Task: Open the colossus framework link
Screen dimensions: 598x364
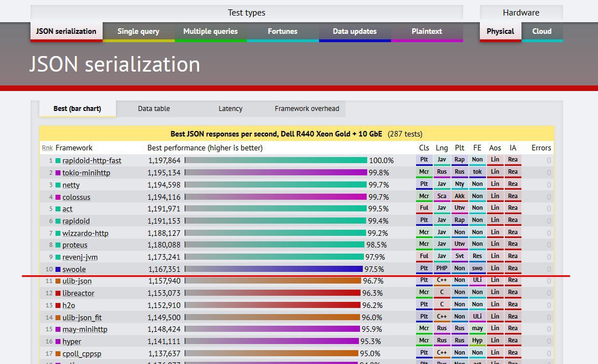Action: (77, 198)
